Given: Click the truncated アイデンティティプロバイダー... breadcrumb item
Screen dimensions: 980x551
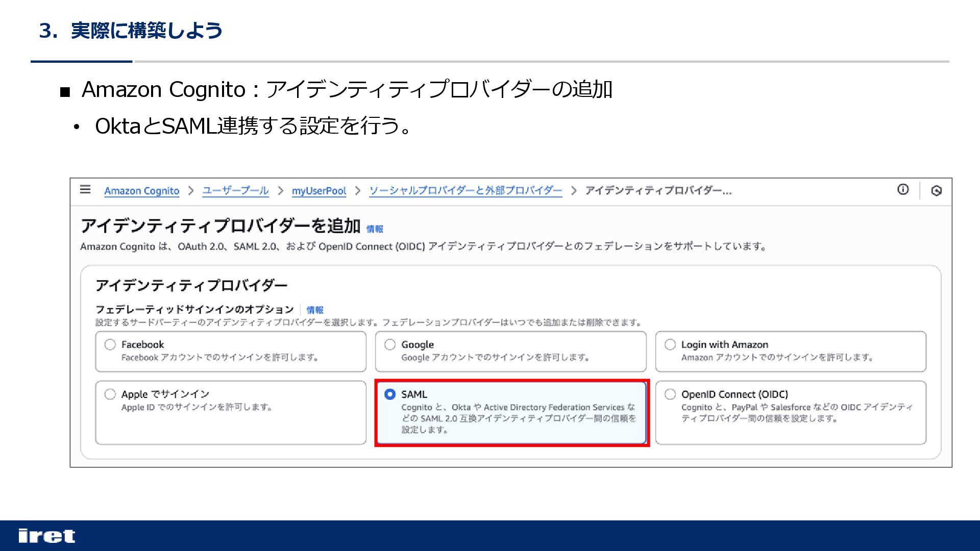Looking at the screenshot, I should point(658,191).
